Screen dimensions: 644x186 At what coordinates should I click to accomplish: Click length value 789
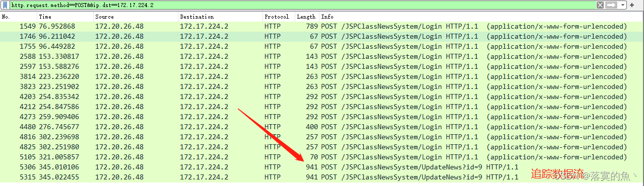311,26
